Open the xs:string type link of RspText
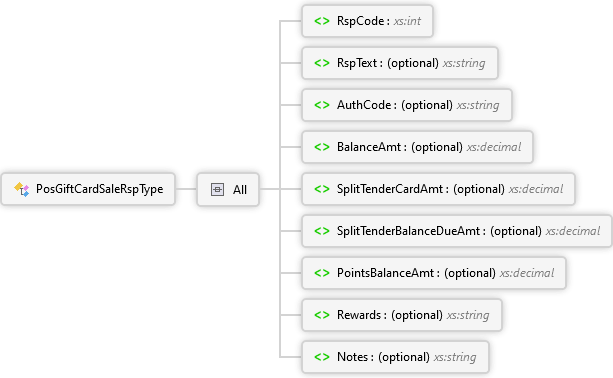The image size is (613, 378). coord(464,63)
